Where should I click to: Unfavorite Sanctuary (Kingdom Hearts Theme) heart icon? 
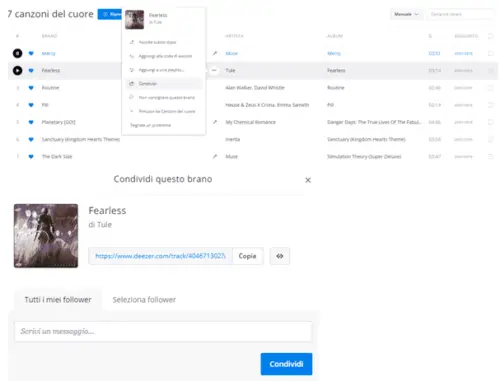pyautogui.click(x=31, y=139)
